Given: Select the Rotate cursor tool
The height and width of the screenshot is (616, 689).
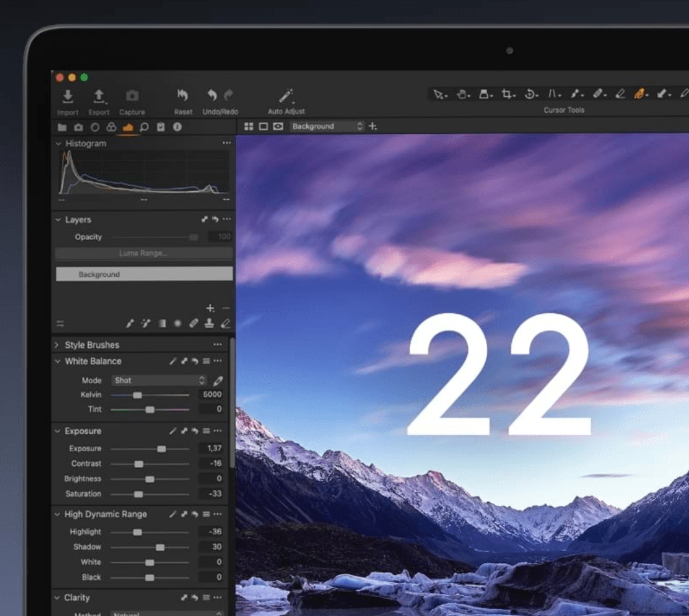Looking at the screenshot, I should [531, 95].
